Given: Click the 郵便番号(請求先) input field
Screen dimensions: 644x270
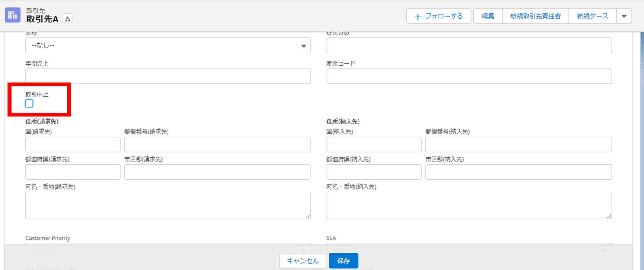Looking at the screenshot, I should (217, 144).
